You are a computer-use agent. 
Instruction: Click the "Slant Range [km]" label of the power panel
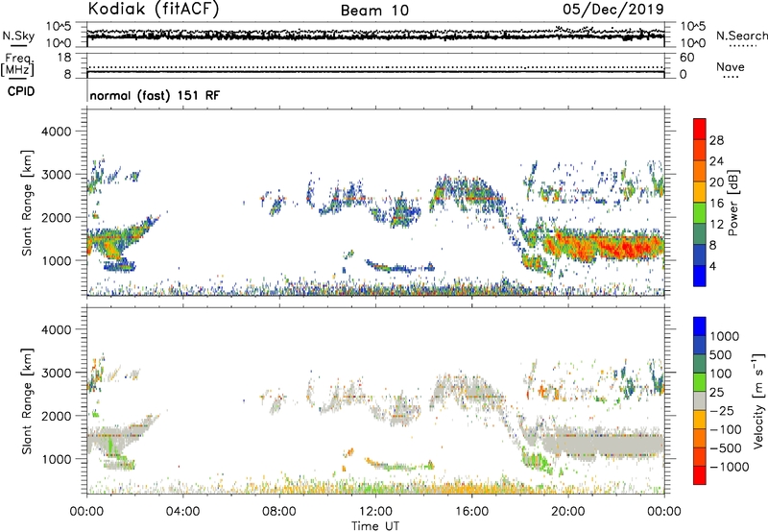27,203
